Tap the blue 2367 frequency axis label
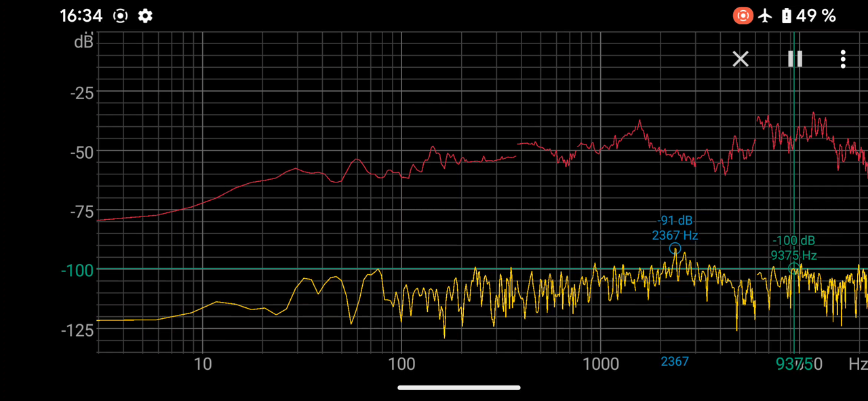Image resolution: width=868 pixels, height=401 pixels. coord(675,362)
